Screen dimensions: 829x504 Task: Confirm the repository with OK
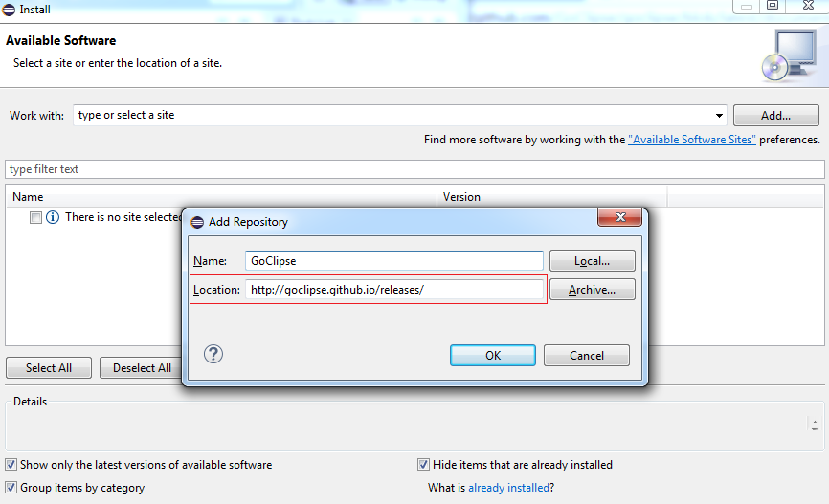tap(493, 356)
